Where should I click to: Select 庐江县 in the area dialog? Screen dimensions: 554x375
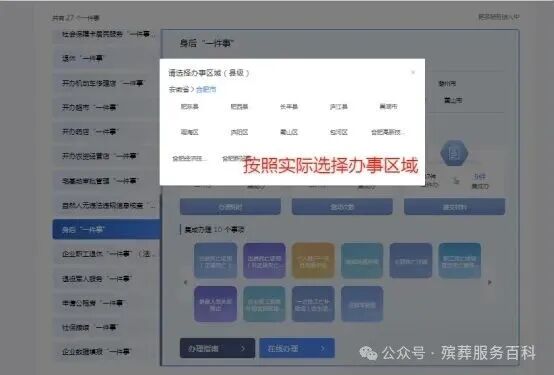[x=338, y=106]
